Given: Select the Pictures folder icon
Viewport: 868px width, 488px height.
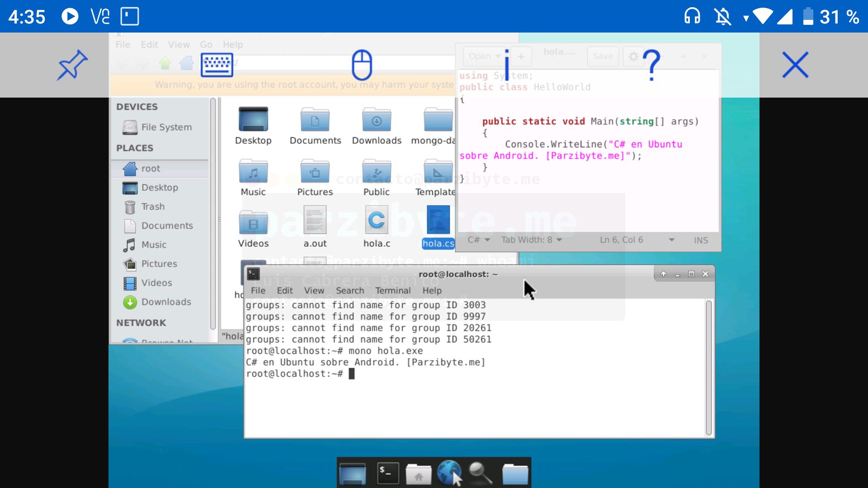Looking at the screenshot, I should [315, 178].
